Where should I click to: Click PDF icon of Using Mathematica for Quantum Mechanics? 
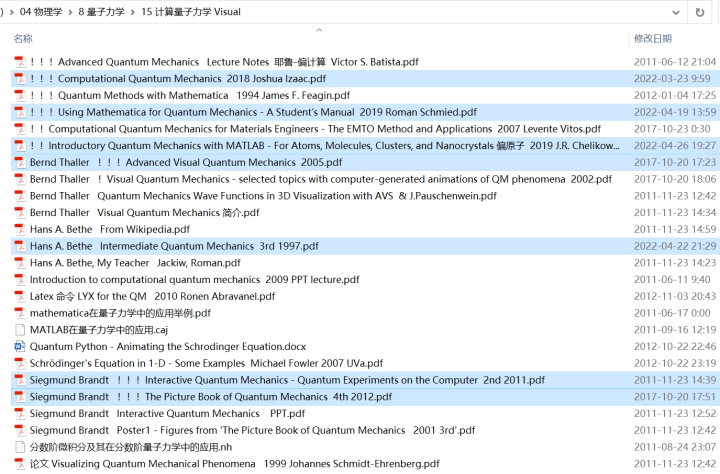pos(20,112)
